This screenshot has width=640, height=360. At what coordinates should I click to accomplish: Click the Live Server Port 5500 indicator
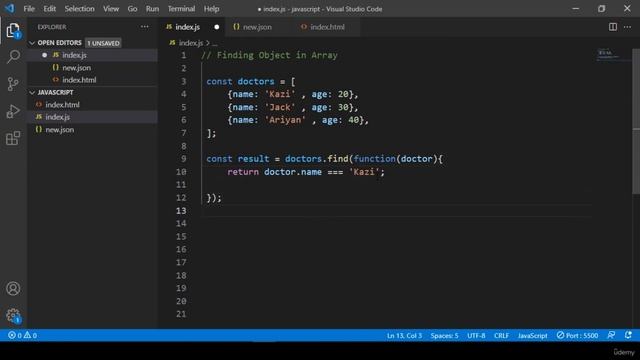(577, 336)
